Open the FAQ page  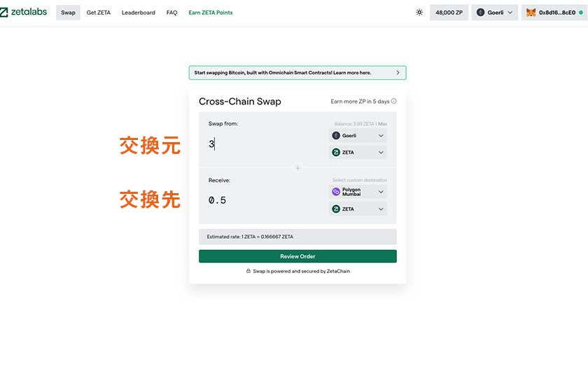tap(171, 13)
